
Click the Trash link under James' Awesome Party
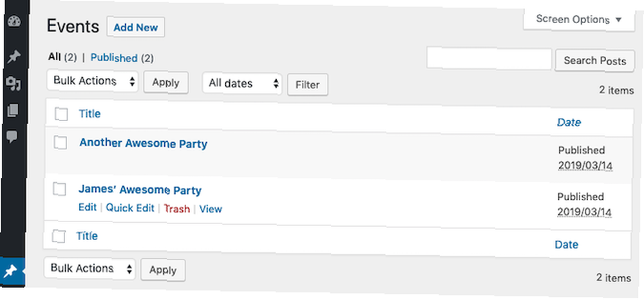[176, 209]
